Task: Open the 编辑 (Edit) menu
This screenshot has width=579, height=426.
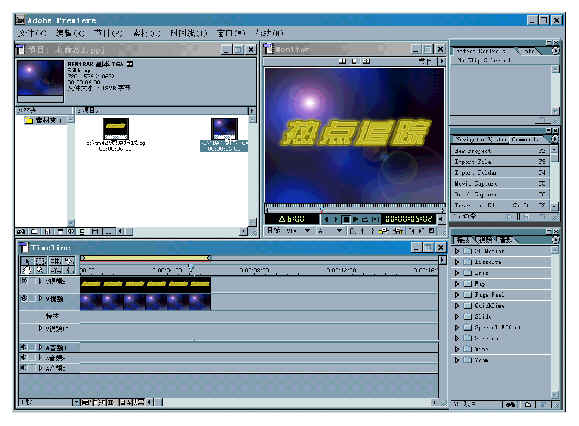Action: 71,33
